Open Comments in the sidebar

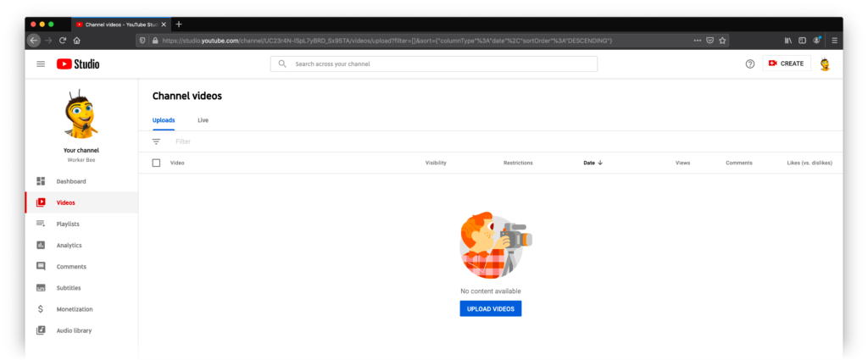[71, 266]
